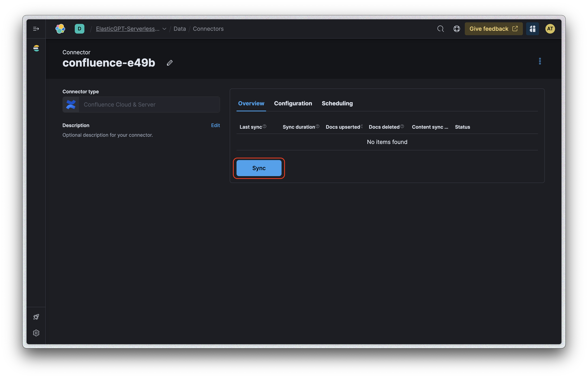Edit connector name with pencil icon
Viewport: 588px width, 378px height.
point(170,63)
